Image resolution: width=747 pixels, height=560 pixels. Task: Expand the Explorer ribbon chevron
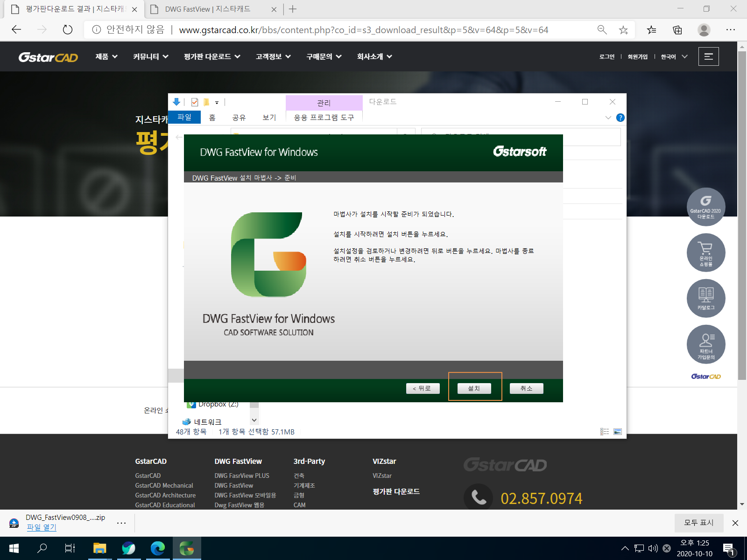608,118
